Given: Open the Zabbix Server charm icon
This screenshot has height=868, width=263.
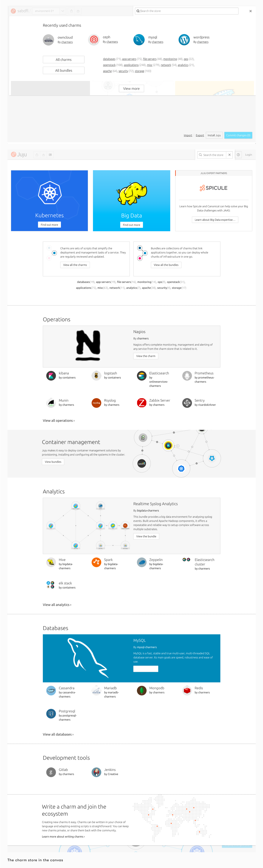Looking at the screenshot, I should coord(142,403).
